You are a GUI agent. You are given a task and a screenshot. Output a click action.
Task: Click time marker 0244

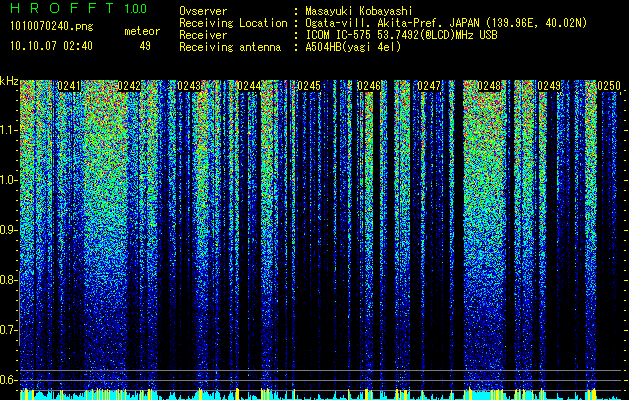(x=249, y=86)
